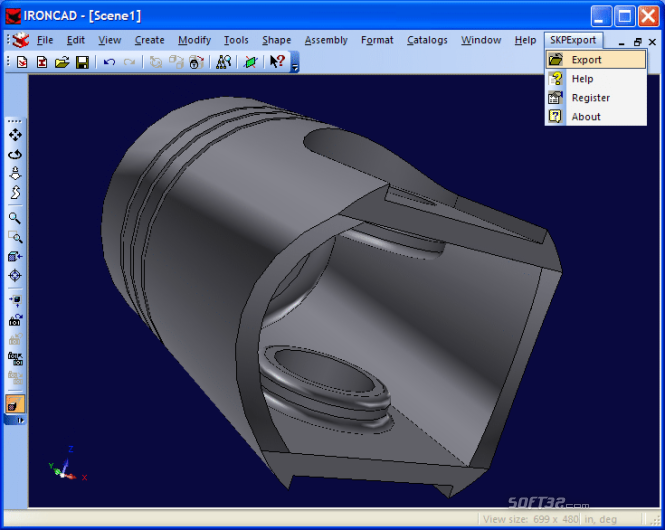The width and height of the screenshot is (665, 530).
Task: Click the Save Camera icon
Action: 15,320
